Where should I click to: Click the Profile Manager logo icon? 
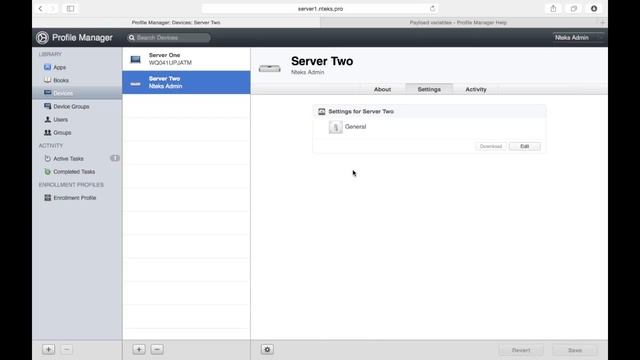point(42,38)
